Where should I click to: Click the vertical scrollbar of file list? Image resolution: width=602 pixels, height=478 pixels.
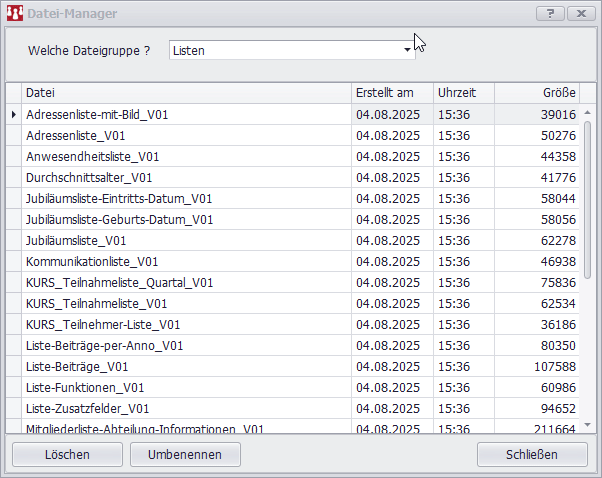click(588, 260)
